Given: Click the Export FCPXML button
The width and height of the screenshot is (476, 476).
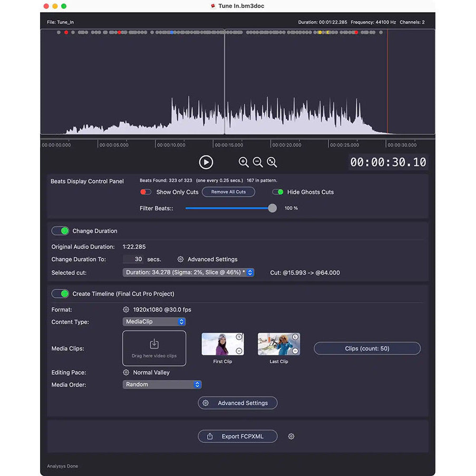Looking at the screenshot, I should point(238,436).
